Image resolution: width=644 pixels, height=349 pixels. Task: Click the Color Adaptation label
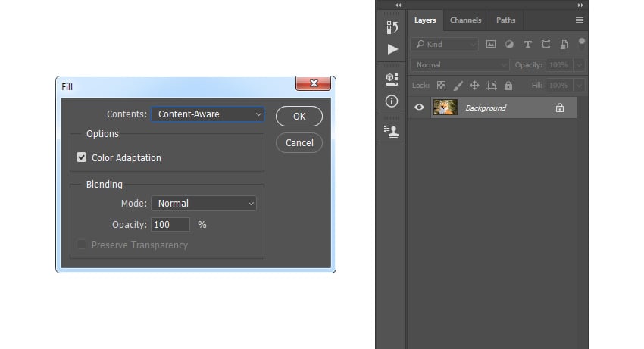click(126, 157)
